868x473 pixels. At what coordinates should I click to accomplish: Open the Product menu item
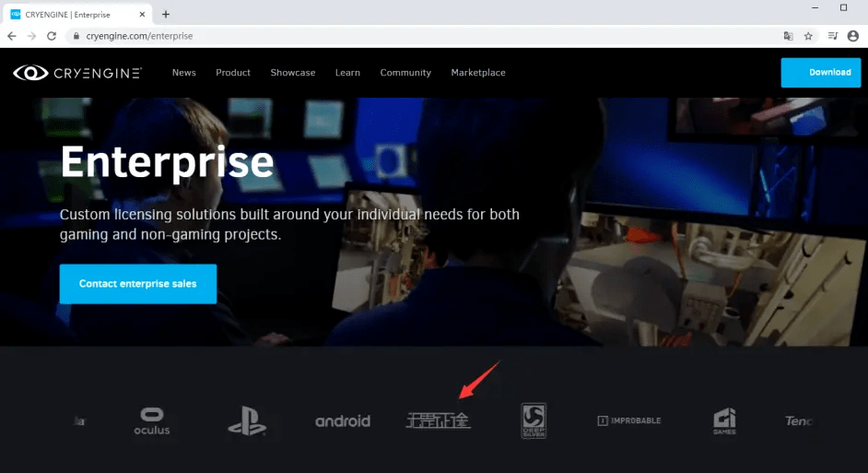click(233, 73)
